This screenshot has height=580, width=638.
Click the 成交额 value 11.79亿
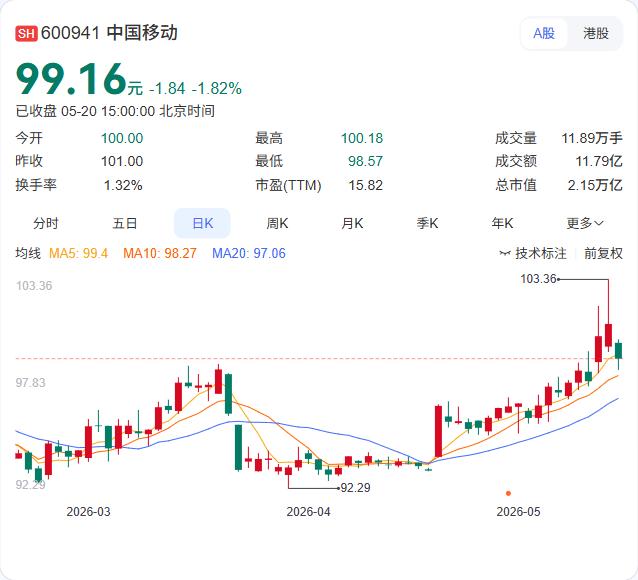point(599,161)
